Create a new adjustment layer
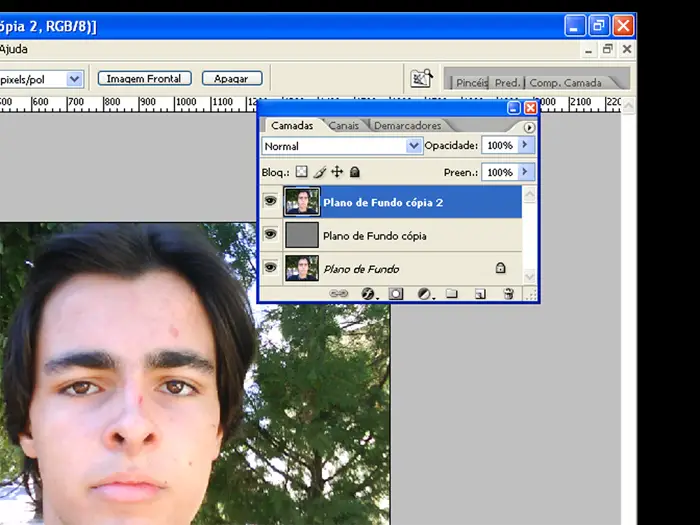Image resolution: width=700 pixels, height=525 pixels. pyautogui.click(x=424, y=294)
